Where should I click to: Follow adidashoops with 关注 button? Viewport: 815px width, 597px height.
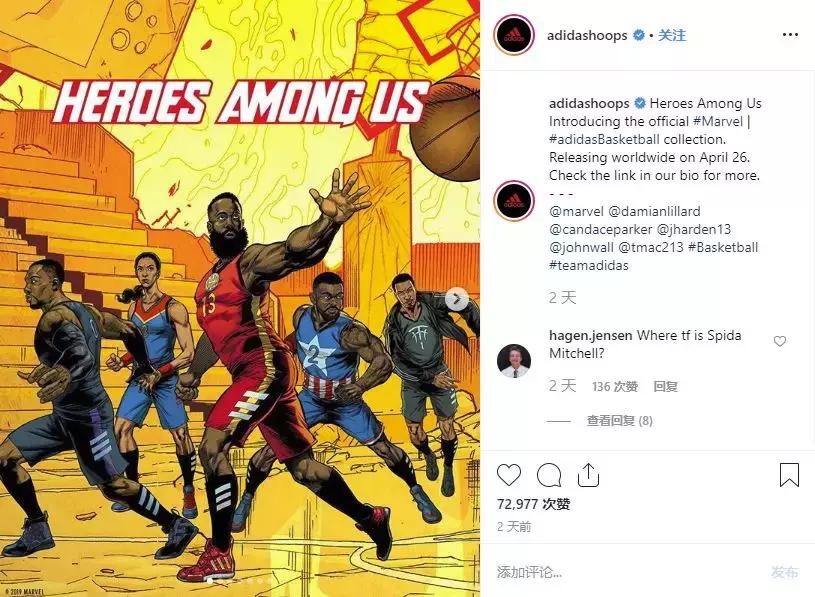tap(672, 35)
